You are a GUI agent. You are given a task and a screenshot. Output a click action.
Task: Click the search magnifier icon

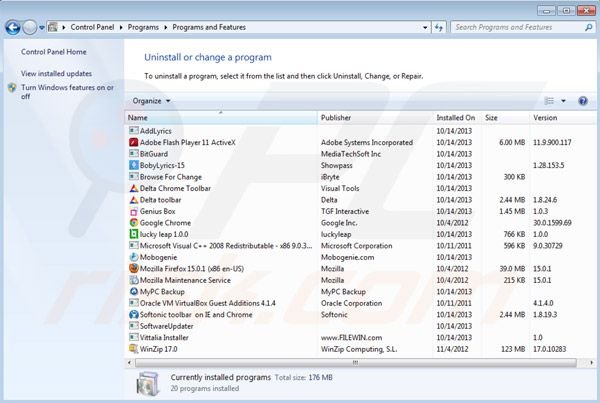[x=589, y=27]
